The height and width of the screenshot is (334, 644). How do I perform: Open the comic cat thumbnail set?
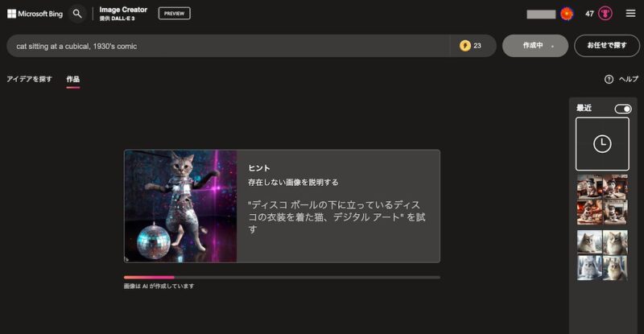(x=602, y=200)
